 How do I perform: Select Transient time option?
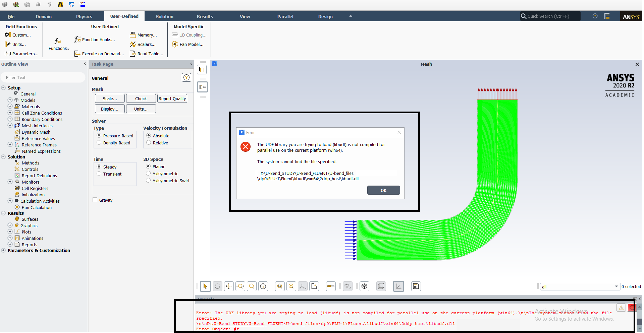coord(99,174)
